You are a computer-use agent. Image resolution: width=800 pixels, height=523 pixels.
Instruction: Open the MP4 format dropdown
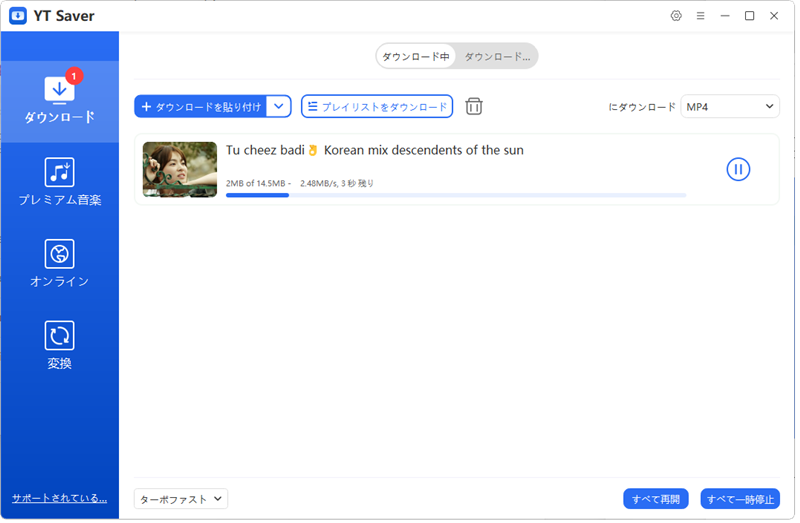tap(730, 106)
